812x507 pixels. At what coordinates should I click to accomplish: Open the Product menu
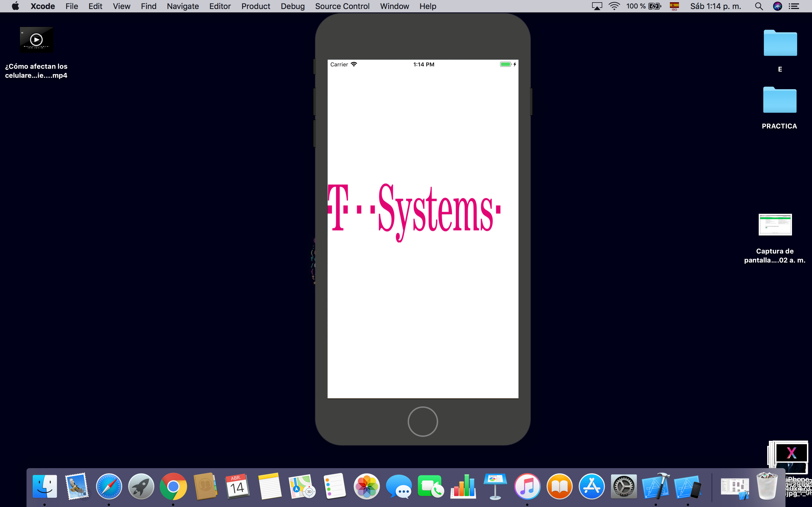coord(255,6)
